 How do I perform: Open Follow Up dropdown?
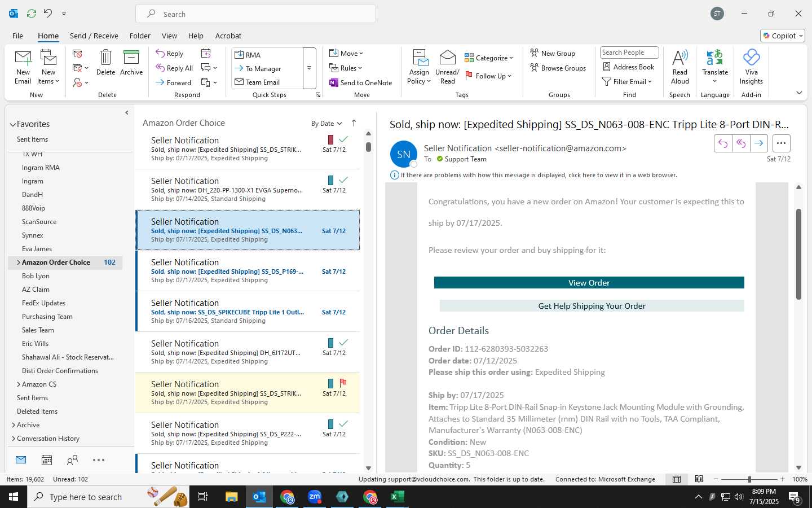pyautogui.click(x=488, y=76)
